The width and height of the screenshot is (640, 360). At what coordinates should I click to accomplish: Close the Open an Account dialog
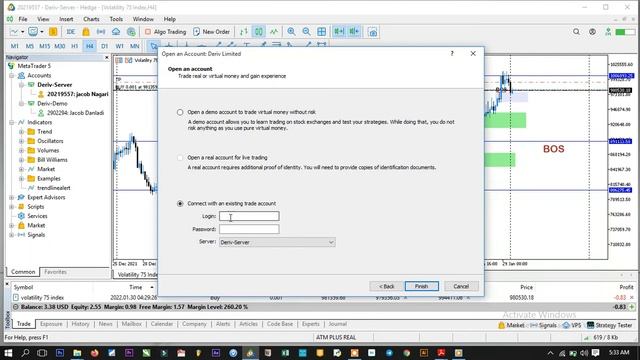pos(473,53)
